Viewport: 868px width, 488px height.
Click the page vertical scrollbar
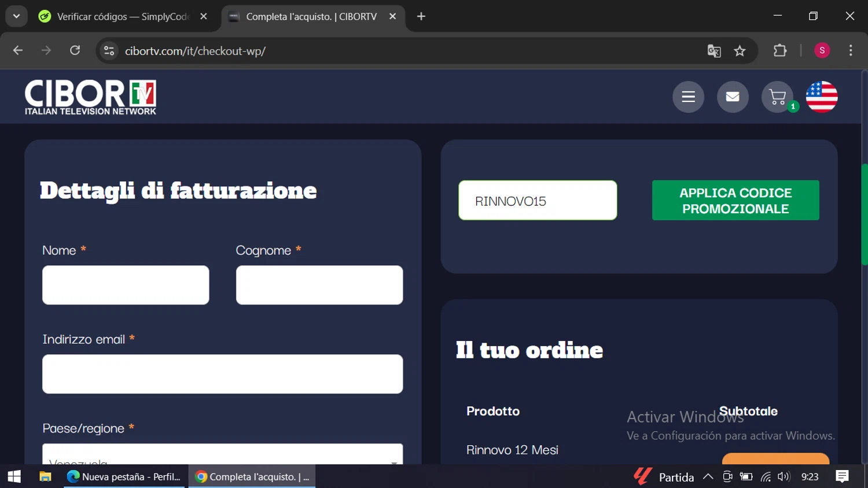coord(865,214)
